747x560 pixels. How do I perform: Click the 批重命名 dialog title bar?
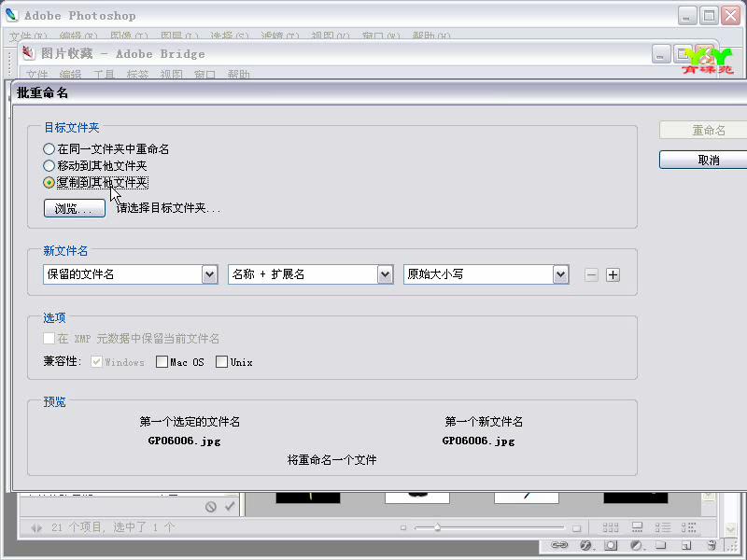(379, 92)
